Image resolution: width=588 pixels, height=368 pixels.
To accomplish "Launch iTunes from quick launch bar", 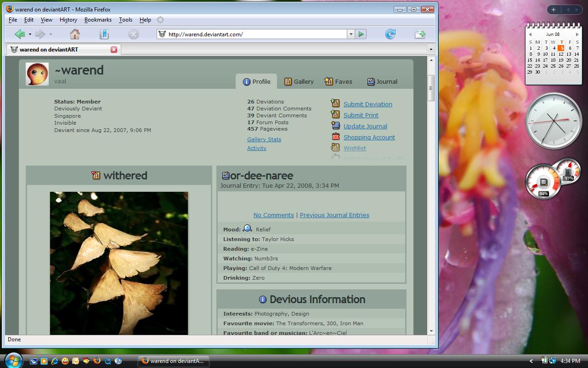I will coord(118,362).
